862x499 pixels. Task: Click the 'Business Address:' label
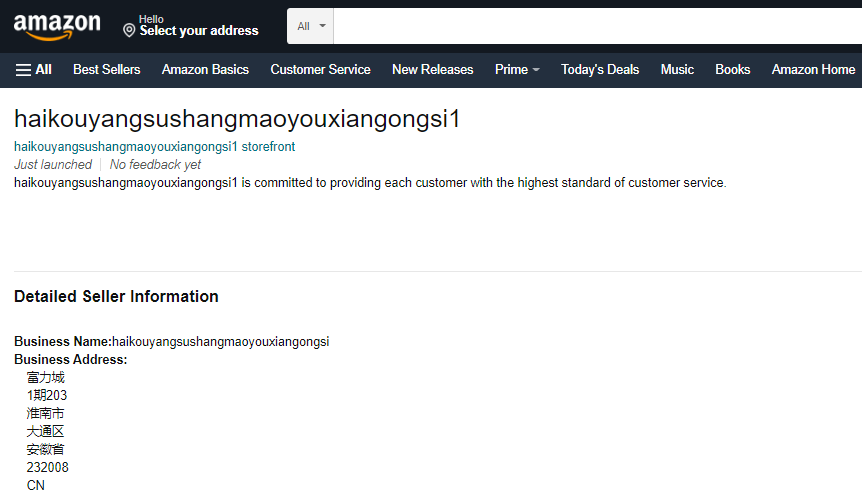pos(70,360)
